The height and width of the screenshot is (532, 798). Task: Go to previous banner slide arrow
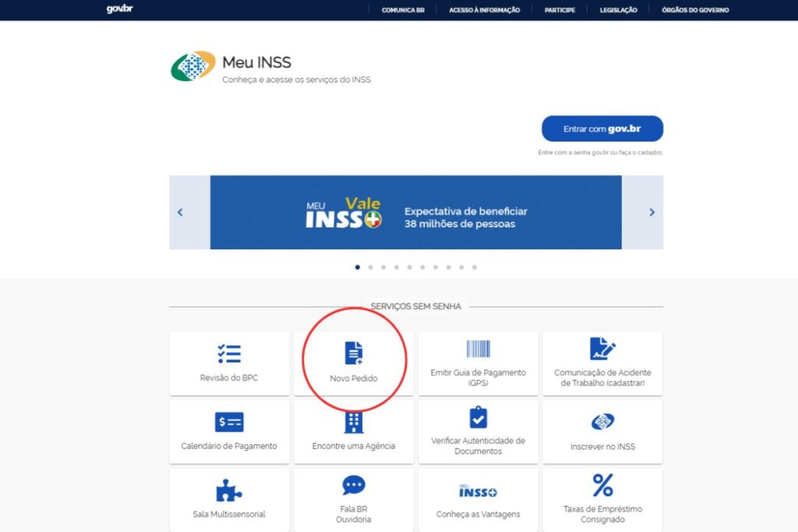click(180, 212)
